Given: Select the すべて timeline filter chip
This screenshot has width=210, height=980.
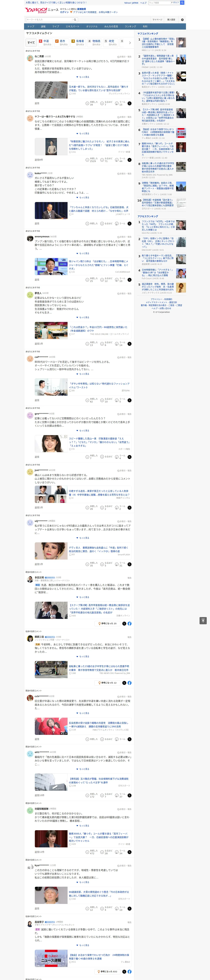Looking at the screenshot, I should point(31,43).
